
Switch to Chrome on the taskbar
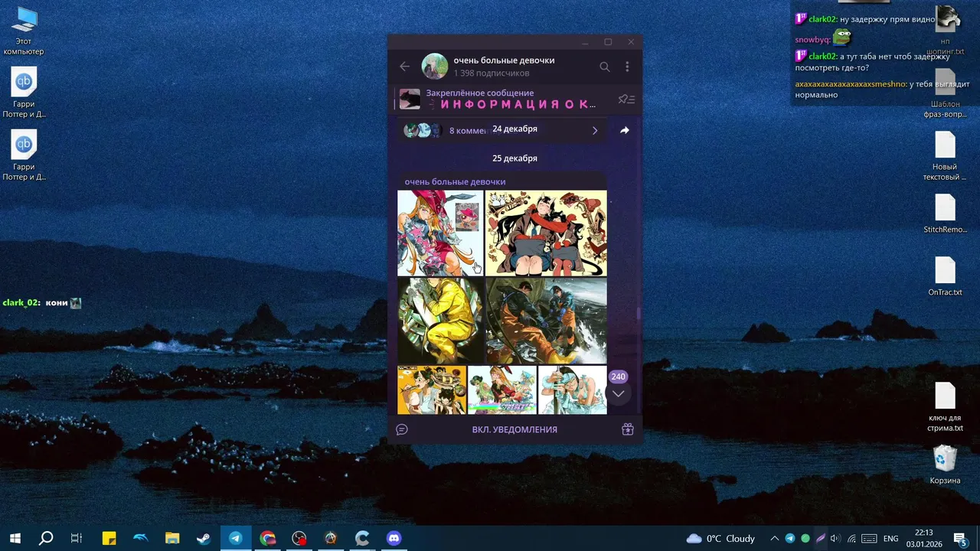tap(267, 538)
